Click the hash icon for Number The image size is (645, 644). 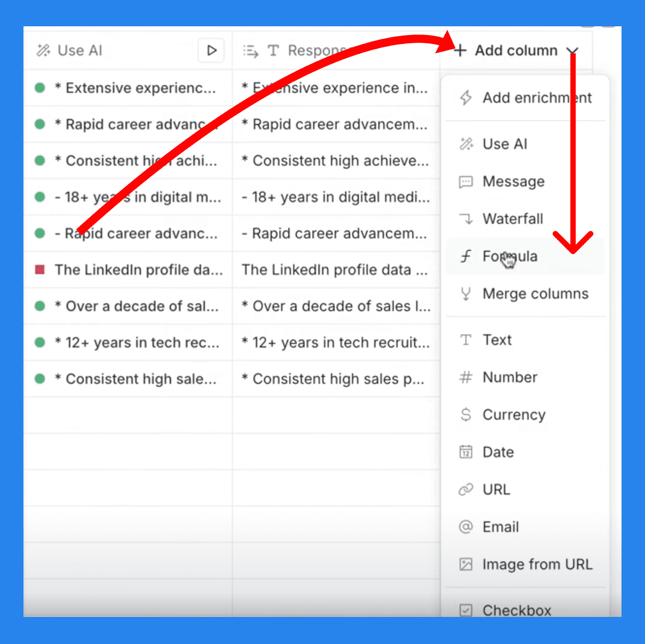tap(466, 377)
